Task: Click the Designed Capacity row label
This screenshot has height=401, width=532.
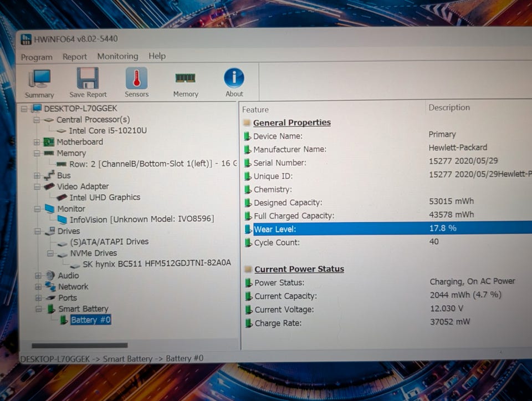Action: pos(288,202)
